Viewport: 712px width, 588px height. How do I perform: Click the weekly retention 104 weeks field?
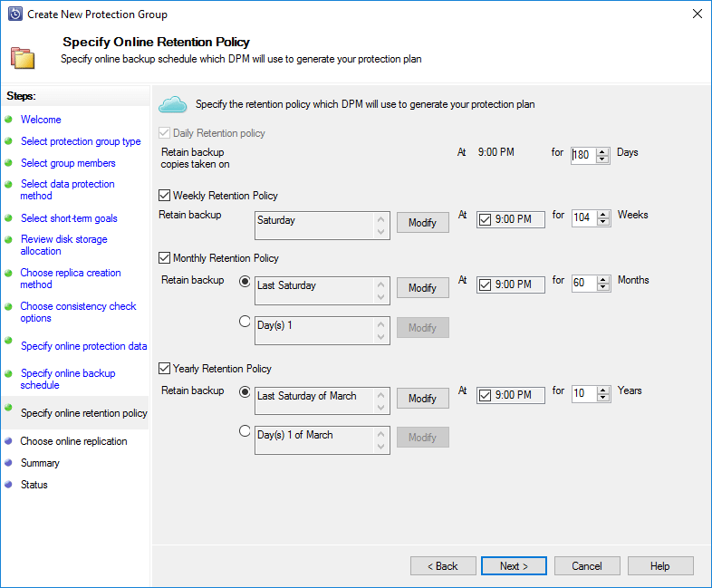pos(584,218)
